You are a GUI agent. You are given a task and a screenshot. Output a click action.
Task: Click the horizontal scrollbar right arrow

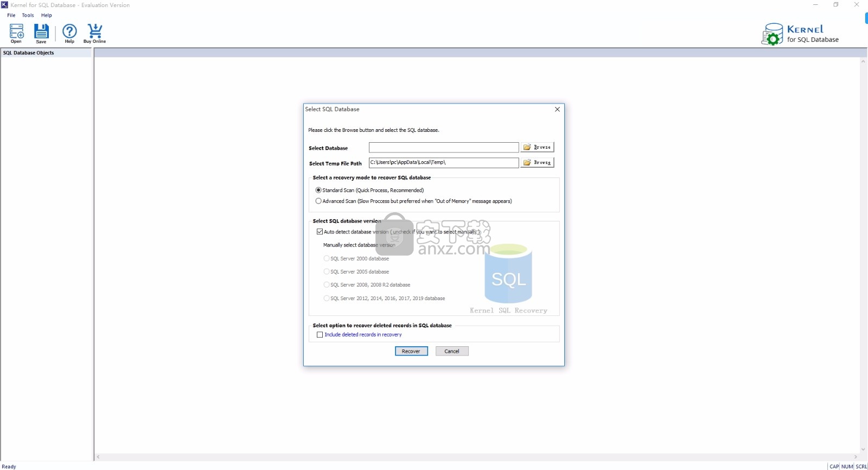tap(856, 457)
